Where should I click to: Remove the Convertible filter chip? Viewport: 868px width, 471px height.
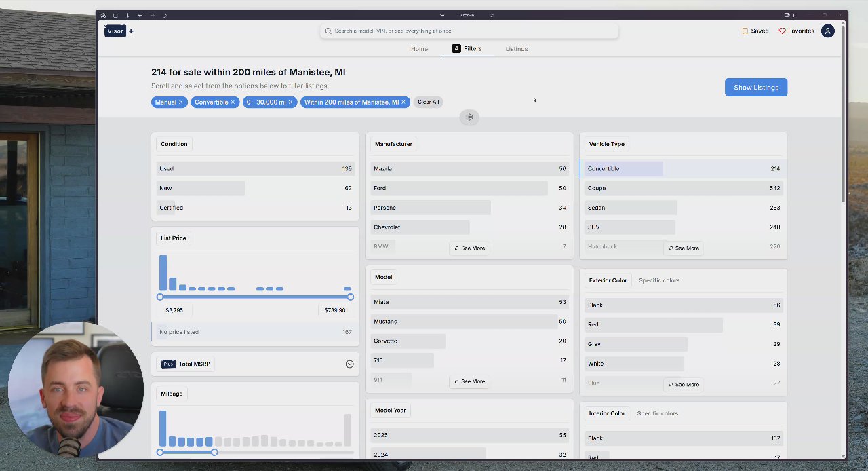point(232,102)
